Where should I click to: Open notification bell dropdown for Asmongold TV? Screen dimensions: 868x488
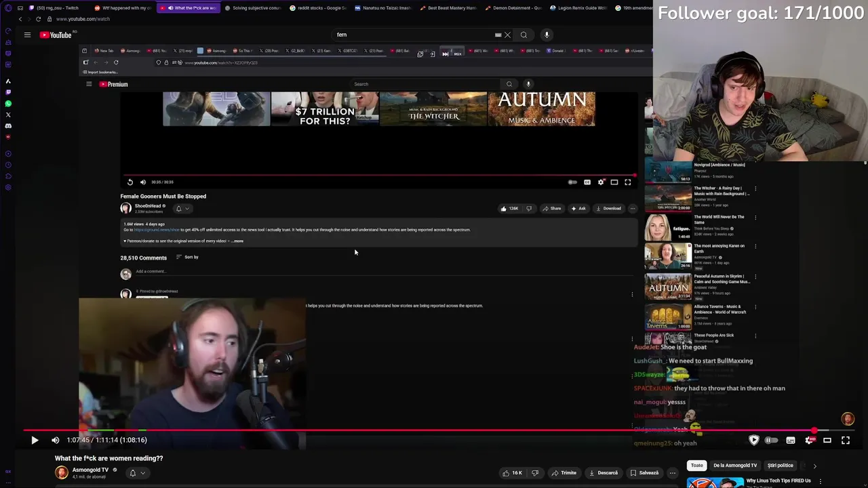[137, 473]
